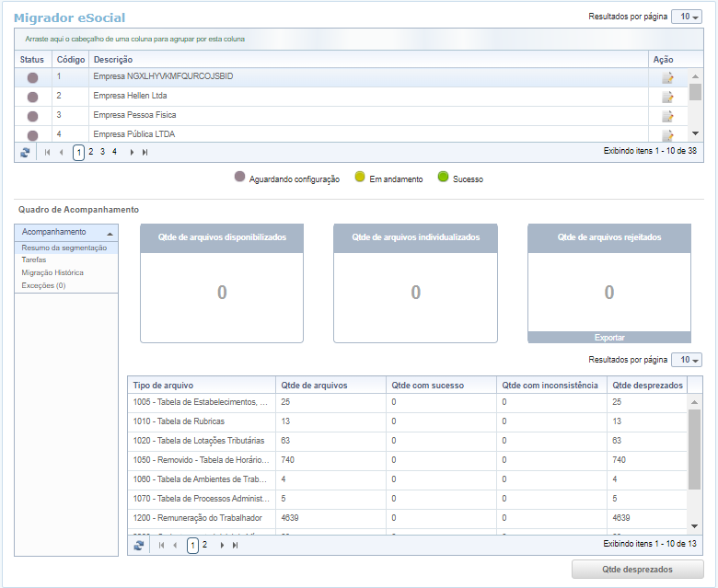The height and width of the screenshot is (588, 718).
Task: Click the Qtde desprezados button
Action: tap(637, 570)
